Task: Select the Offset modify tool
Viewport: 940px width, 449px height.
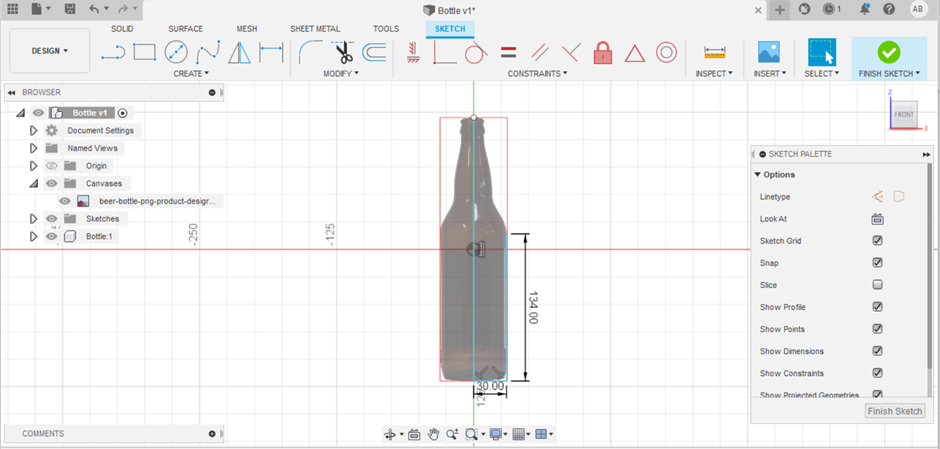Action: click(375, 53)
